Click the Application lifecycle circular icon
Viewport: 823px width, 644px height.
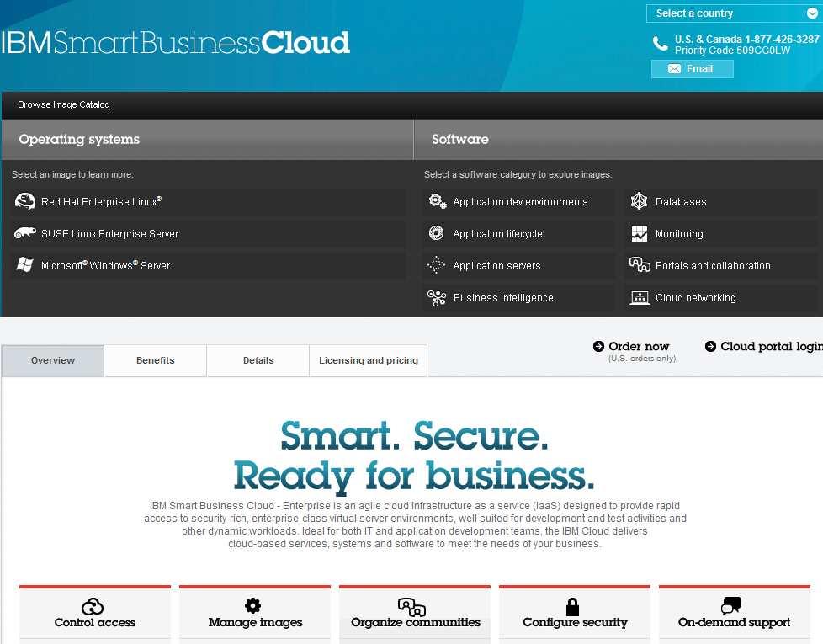tap(436, 233)
